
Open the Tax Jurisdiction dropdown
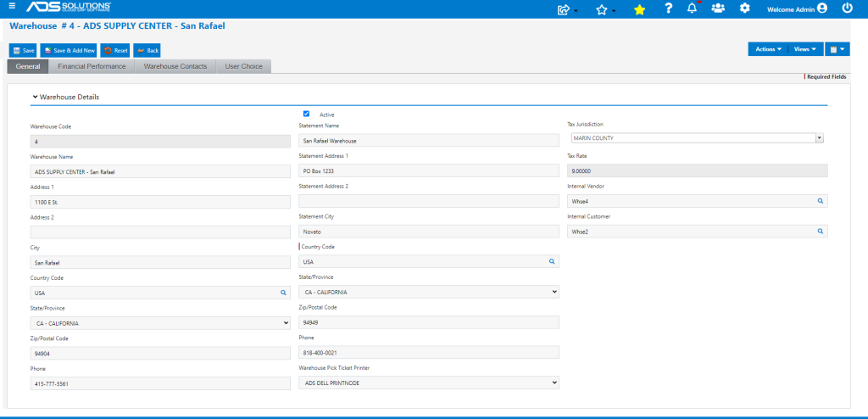click(820, 138)
